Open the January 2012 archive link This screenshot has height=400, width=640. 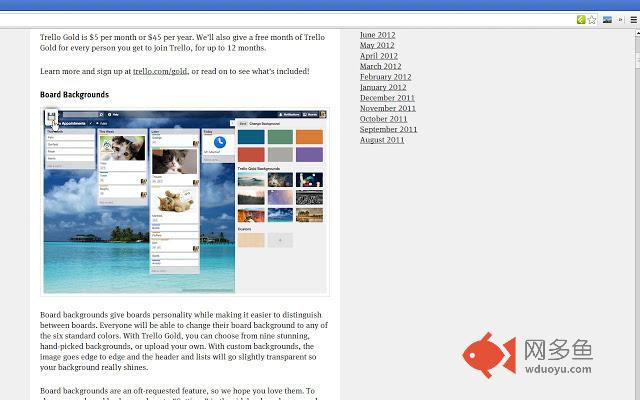coord(383,87)
